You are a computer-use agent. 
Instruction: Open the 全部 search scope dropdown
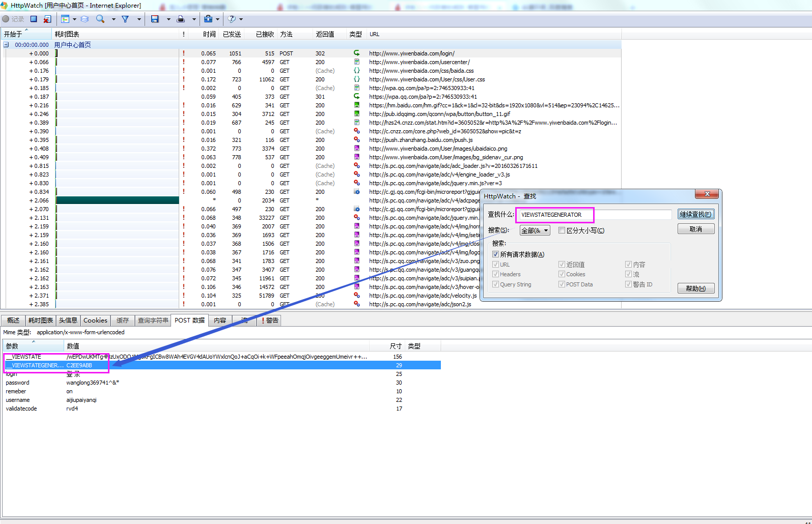pyautogui.click(x=535, y=230)
